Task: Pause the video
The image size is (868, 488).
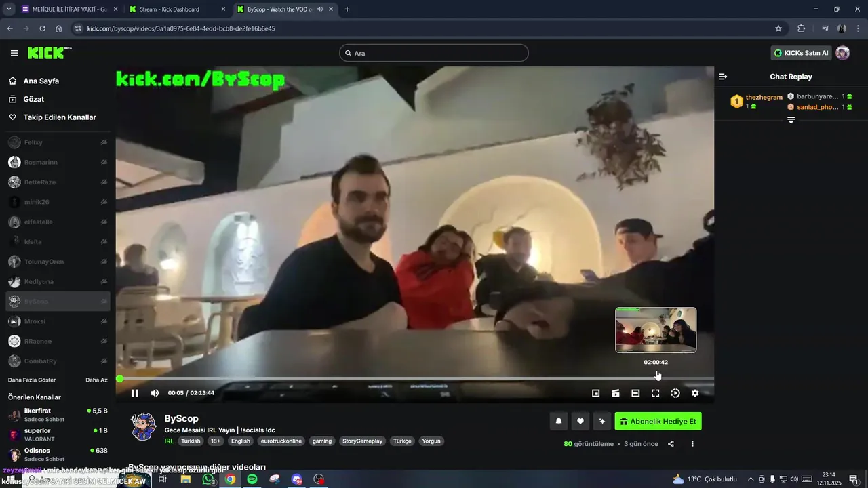Action: tap(134, 393)
